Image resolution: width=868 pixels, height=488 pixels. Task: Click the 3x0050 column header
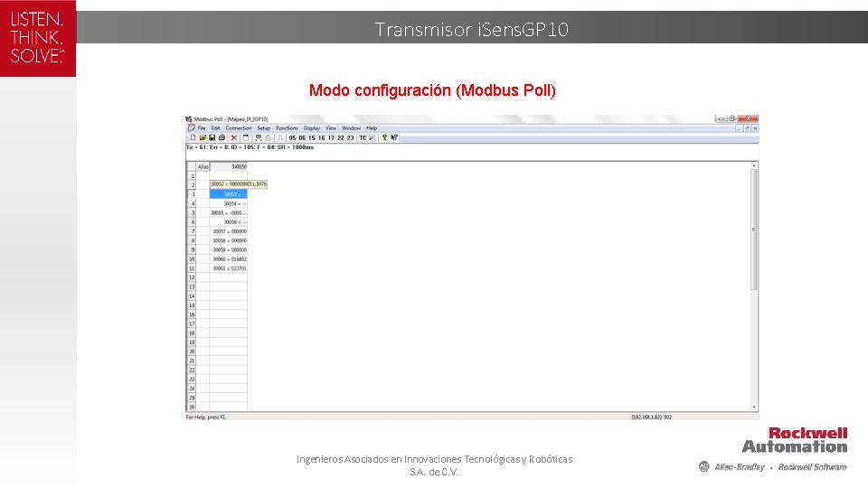click(229, 166)
